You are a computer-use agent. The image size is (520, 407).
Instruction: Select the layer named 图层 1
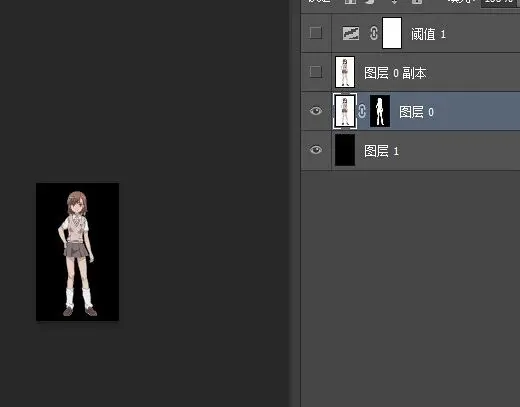pos(381,151)
